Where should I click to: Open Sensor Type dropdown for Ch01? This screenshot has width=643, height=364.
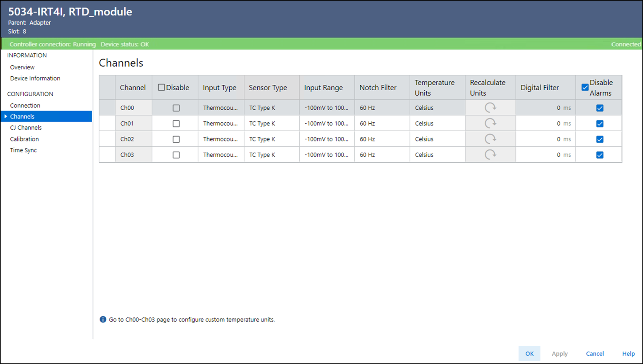click(x=271, y=123)
